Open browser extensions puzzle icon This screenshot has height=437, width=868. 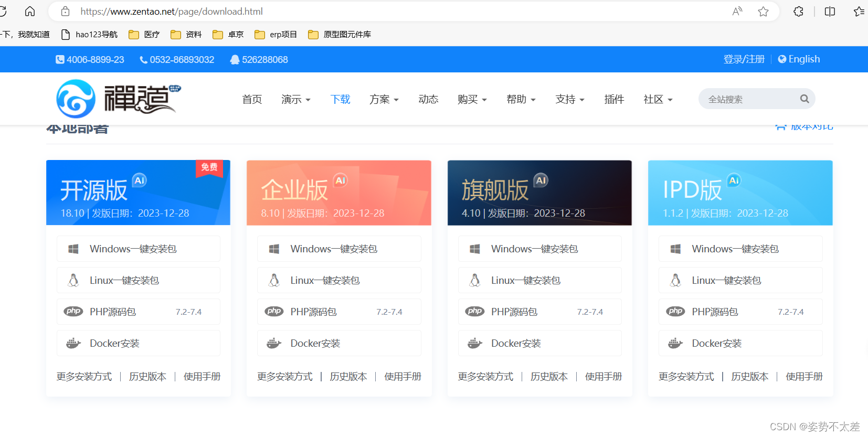click(x=798, y=11)
